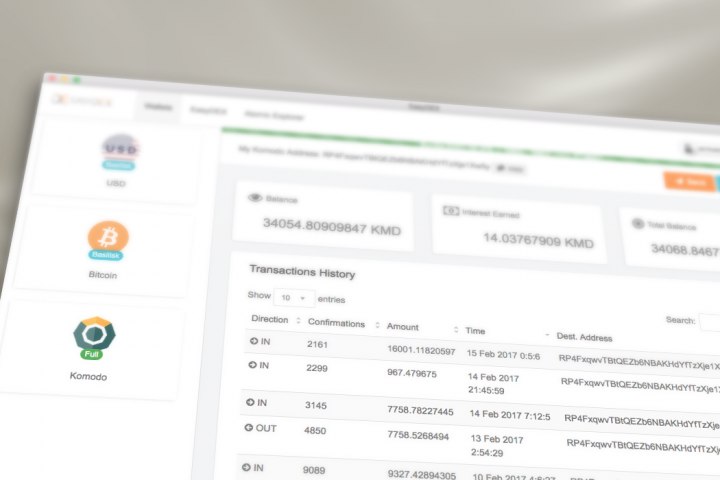Toggle the Time column sort arrow
The image size is (720, 480).
coord(547,335)
